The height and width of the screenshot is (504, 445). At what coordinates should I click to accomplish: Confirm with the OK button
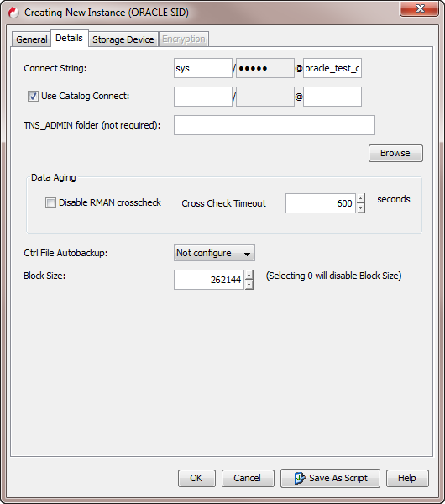[x=196, y=478]
